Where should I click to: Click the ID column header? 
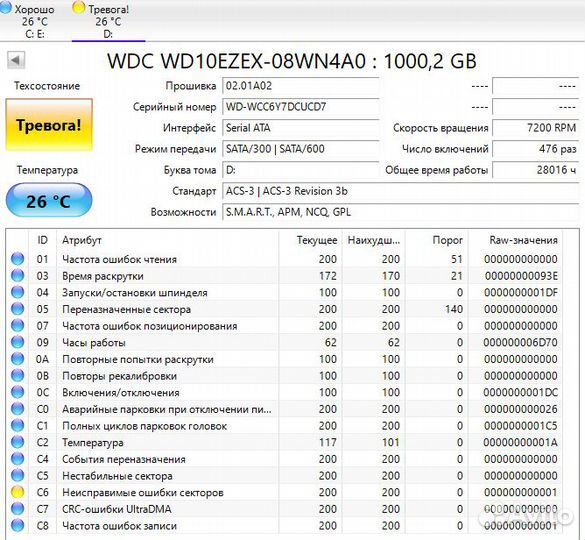43,240
